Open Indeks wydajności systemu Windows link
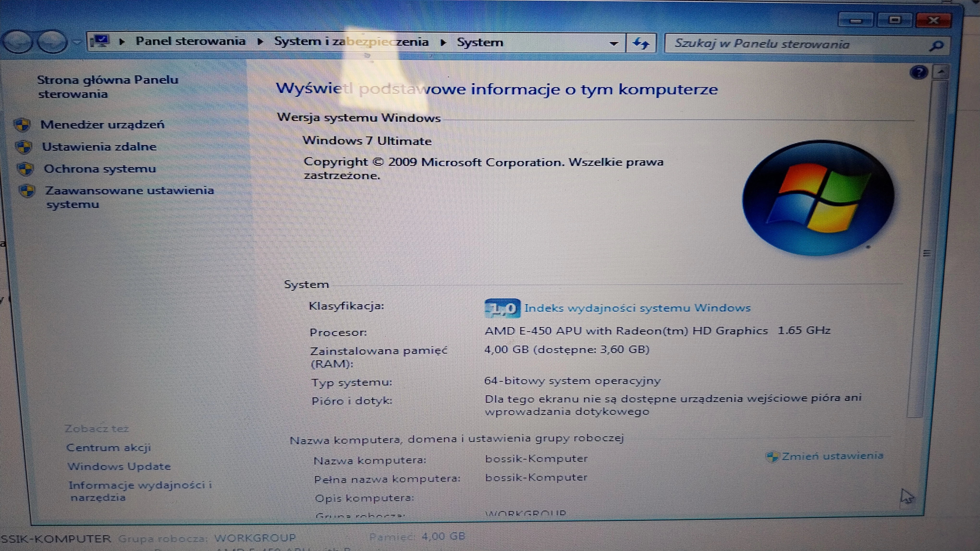Screen dimensions: 980x551 click(637, 308)
